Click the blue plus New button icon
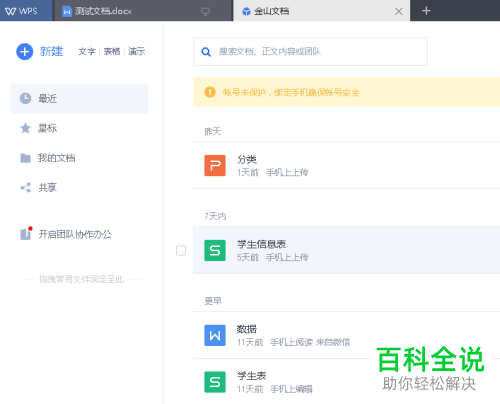Viewport: 500px width, 404px height. click(x=25, y=52)
